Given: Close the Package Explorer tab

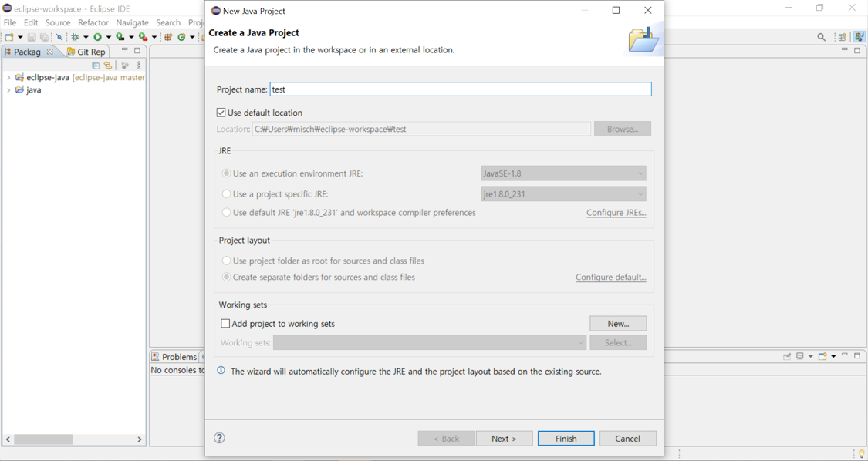Looking at the screenshot, I should point(50,52).
